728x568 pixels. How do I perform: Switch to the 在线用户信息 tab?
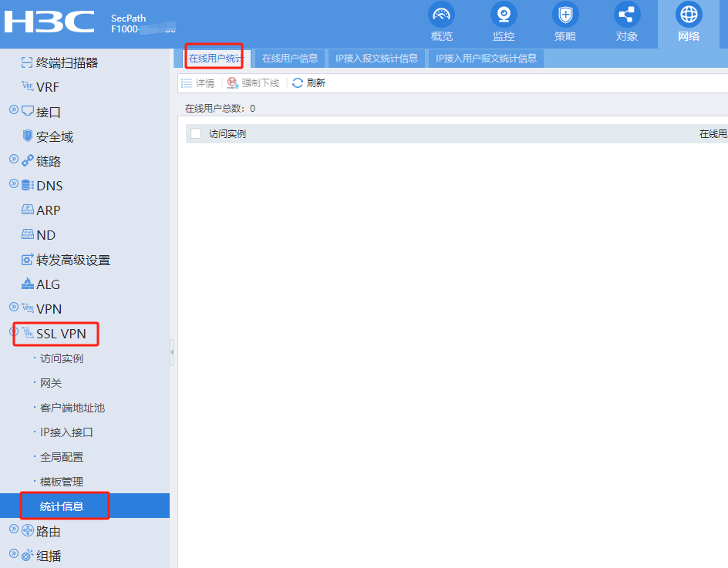pyautogui.click(x=290, y=59)
